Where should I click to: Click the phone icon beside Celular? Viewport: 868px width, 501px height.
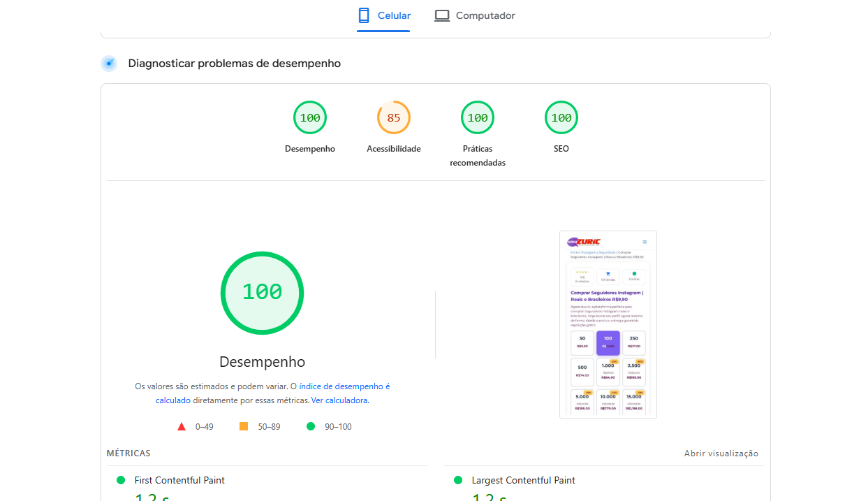(x=362, y=15)
